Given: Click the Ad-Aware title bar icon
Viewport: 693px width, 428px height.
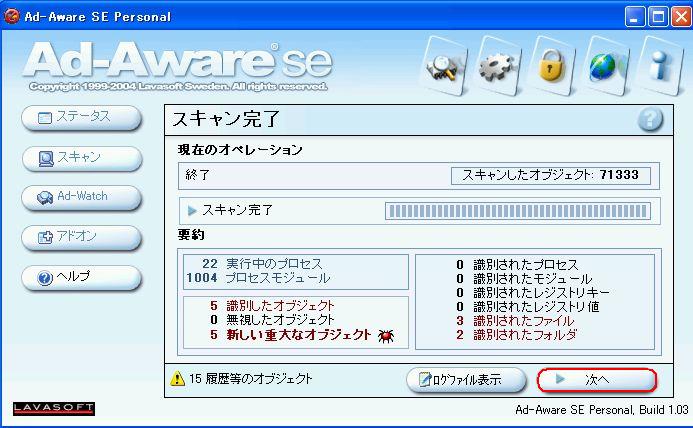Looking at the screenshot, I should point(12,16).
